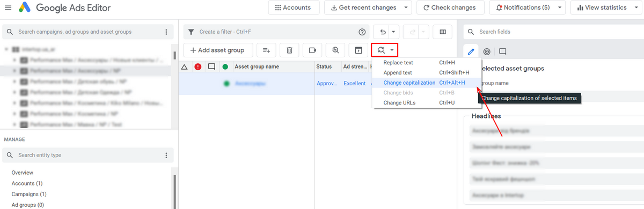
Task: Click the Google Ads logo
Action: (x=24, y=8)
